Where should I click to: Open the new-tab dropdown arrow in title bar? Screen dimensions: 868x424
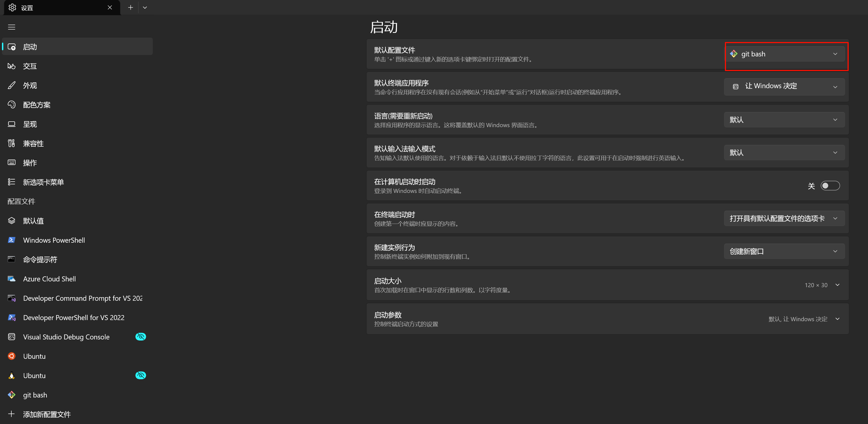[x=145, y=7]
